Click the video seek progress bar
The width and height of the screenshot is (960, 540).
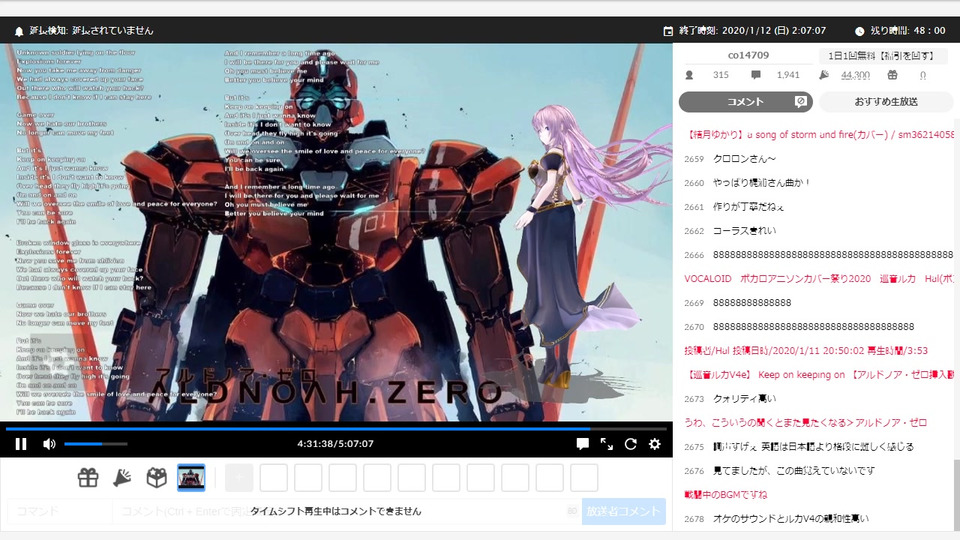[336, 429]
